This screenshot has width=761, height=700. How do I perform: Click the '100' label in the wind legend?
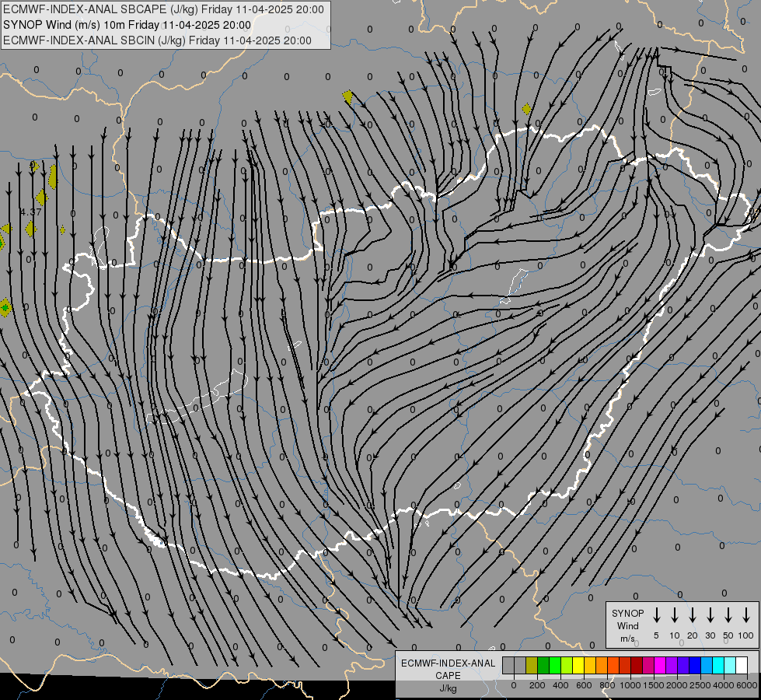[746, 635]
